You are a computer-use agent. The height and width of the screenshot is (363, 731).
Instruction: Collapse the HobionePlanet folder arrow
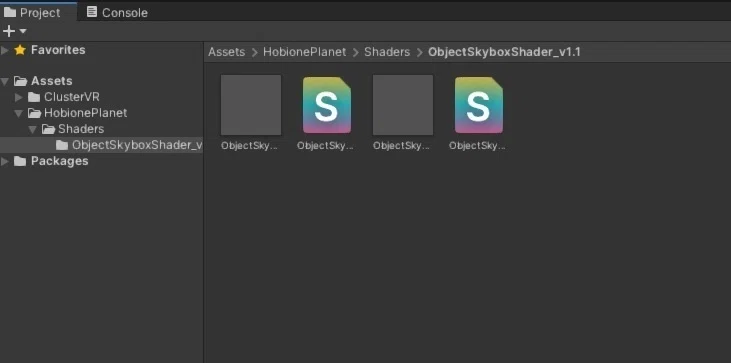[x=19, y=113]
